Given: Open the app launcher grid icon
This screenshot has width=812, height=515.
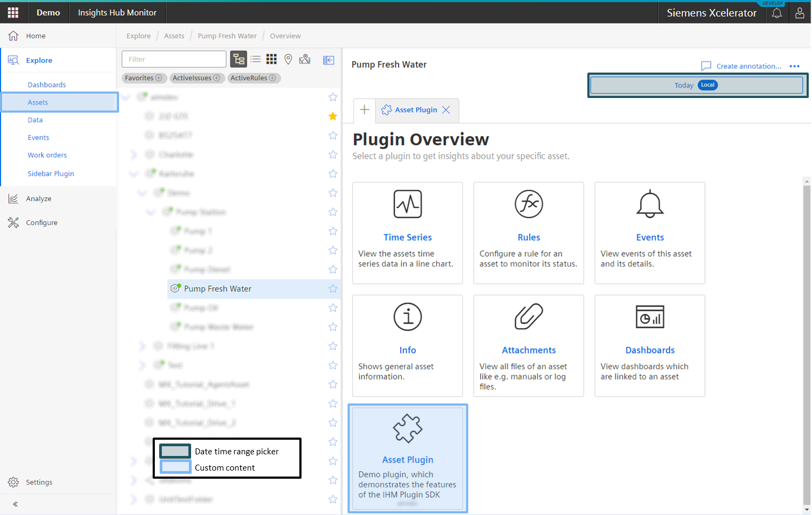Looking at the screenshot, I should coord(13,12).
